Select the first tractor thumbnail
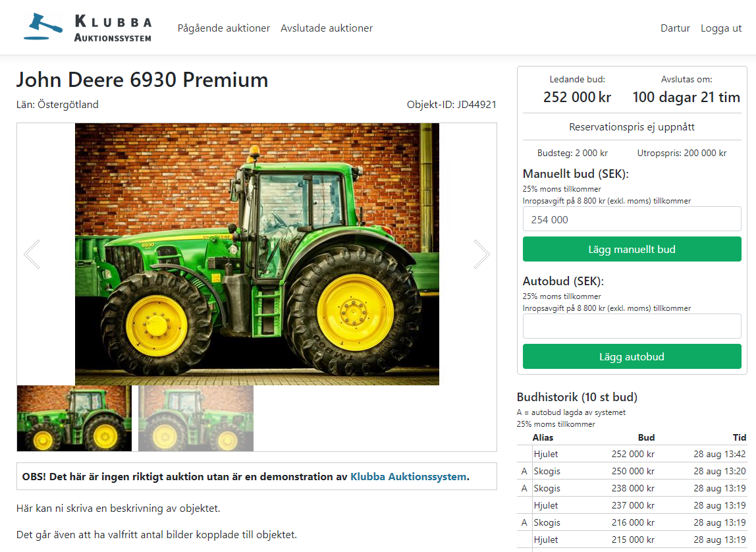The height and width of the screenshot is (552, 756). (74, 418)
